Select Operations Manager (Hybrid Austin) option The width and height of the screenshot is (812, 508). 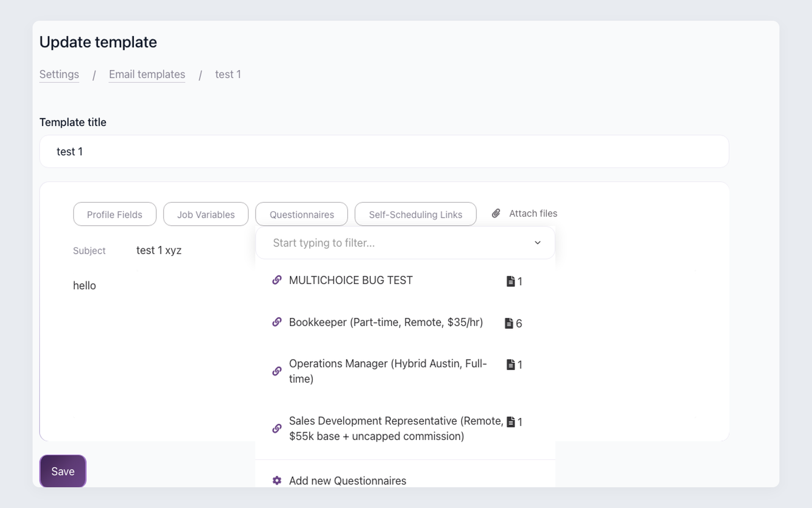(x=405, y=371)
